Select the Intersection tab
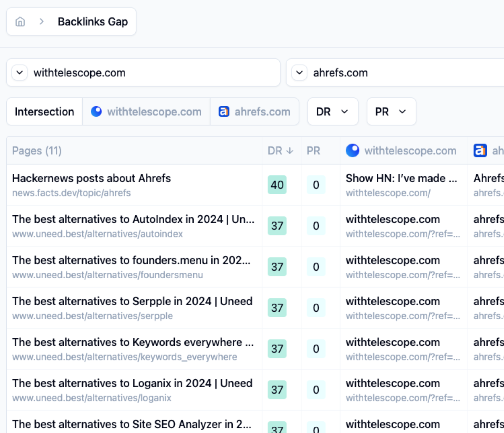The image size is (504, 433). pos(45,112)
